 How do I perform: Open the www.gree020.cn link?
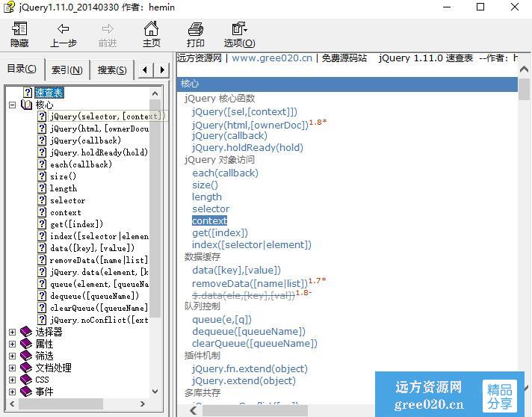(272, 58)
